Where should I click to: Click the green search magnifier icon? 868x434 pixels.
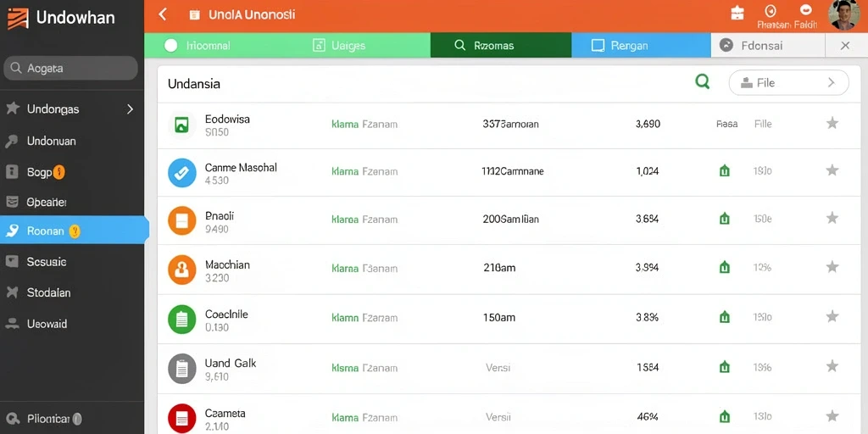(703, 82)
